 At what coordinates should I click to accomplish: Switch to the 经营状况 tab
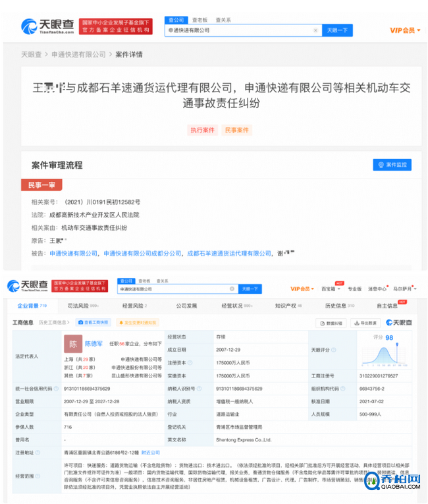pyautogui.click(x=237, y=306)
